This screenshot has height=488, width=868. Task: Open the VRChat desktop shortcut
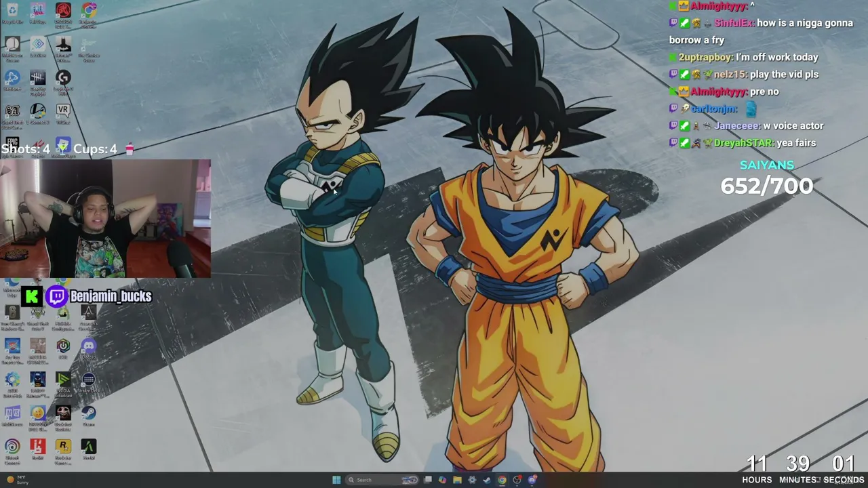[63, 113]
